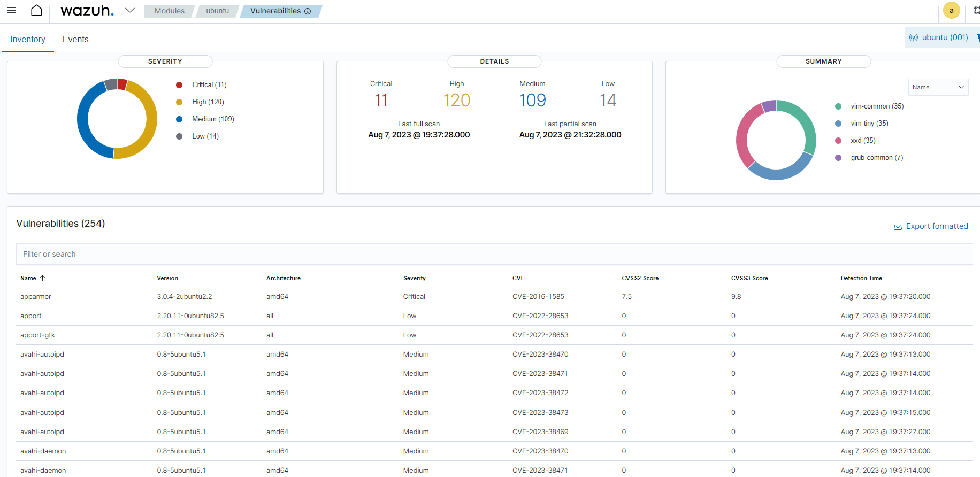Sort by CVSS3 Score column
This screenshot has height=477, width=980.
[749, 278]
